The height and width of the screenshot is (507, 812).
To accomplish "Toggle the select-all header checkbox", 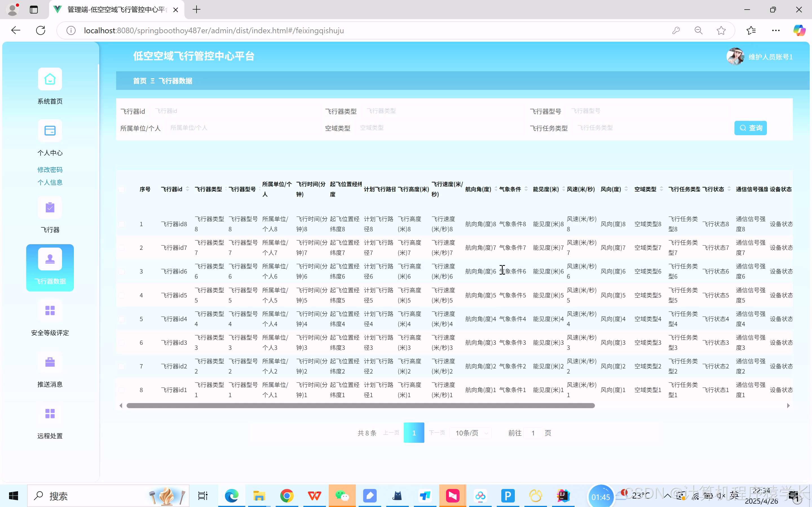I will (122, 190).
